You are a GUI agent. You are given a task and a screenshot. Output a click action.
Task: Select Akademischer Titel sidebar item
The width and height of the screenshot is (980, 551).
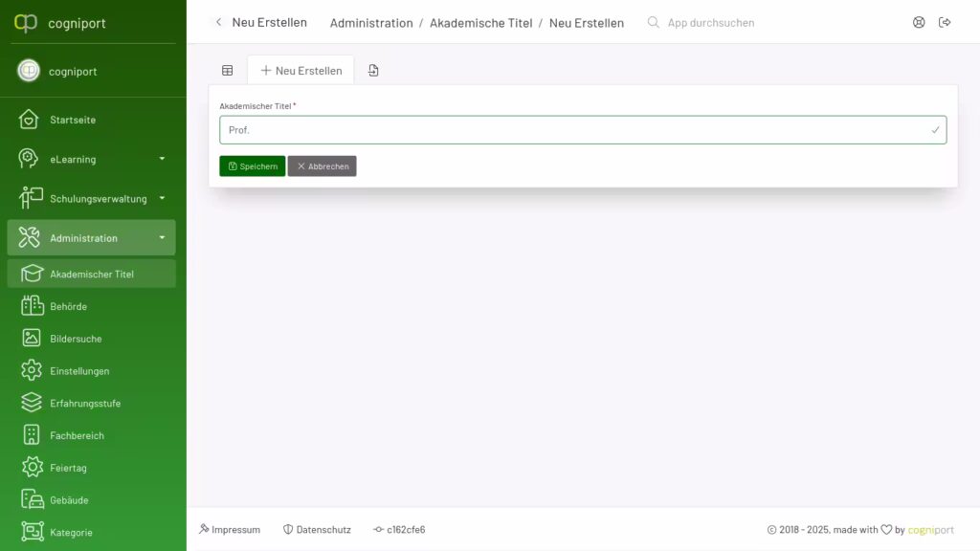pos(91,274)
